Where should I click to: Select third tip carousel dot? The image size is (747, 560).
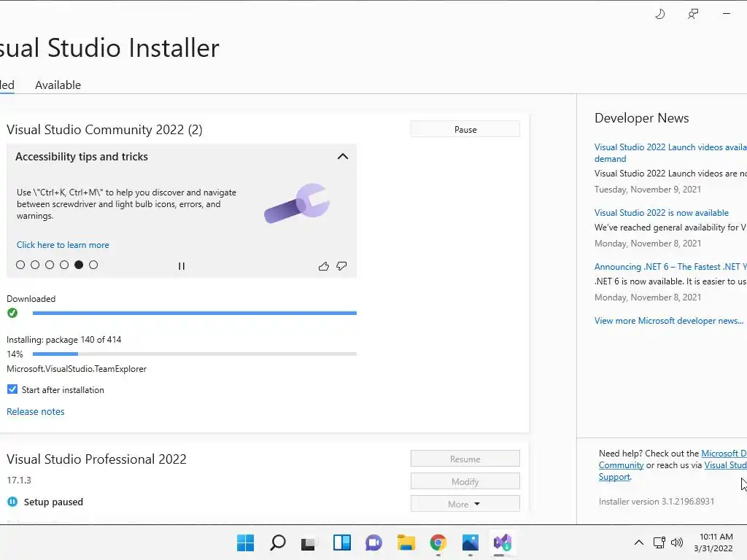pos(50,265)
